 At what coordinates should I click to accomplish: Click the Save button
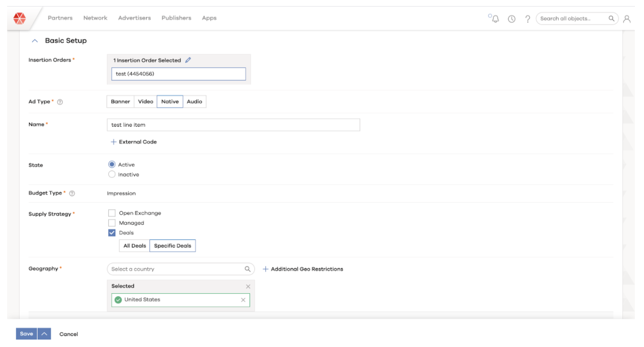coord(27,334)
